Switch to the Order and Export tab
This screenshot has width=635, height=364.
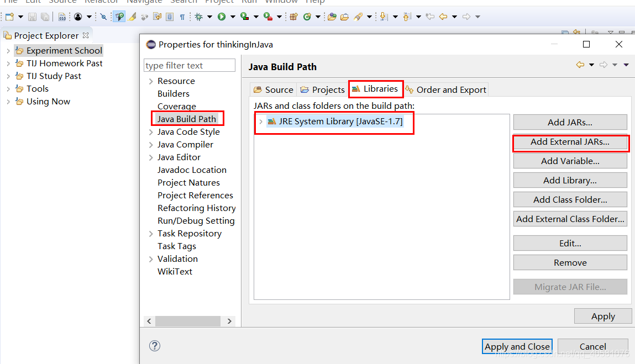[x=446, y=89]
